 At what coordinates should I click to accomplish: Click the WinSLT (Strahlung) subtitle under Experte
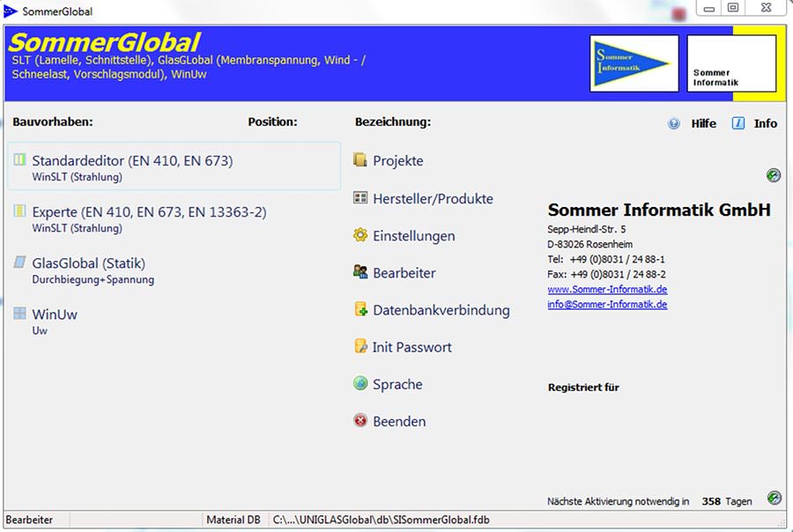[77, 228]
